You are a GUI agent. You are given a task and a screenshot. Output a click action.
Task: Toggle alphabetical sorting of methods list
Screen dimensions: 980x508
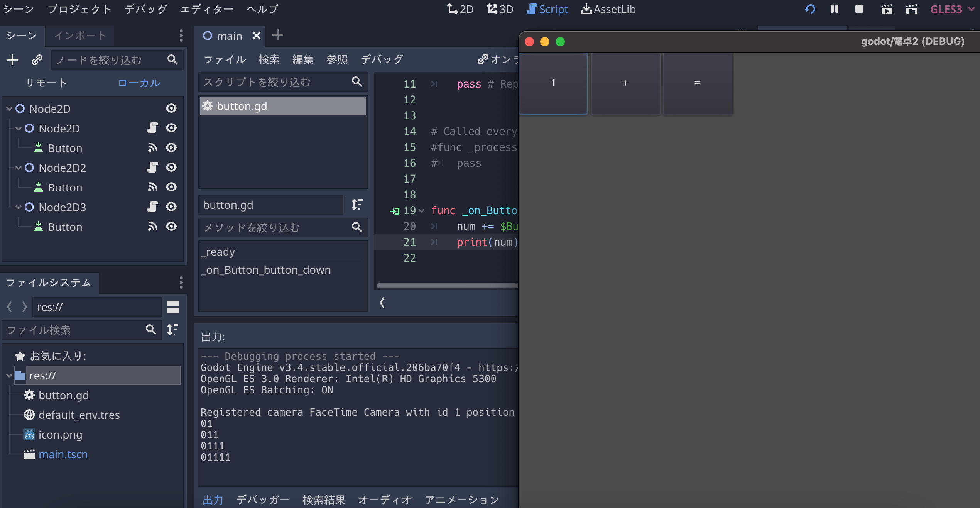[x=357, y=205]
